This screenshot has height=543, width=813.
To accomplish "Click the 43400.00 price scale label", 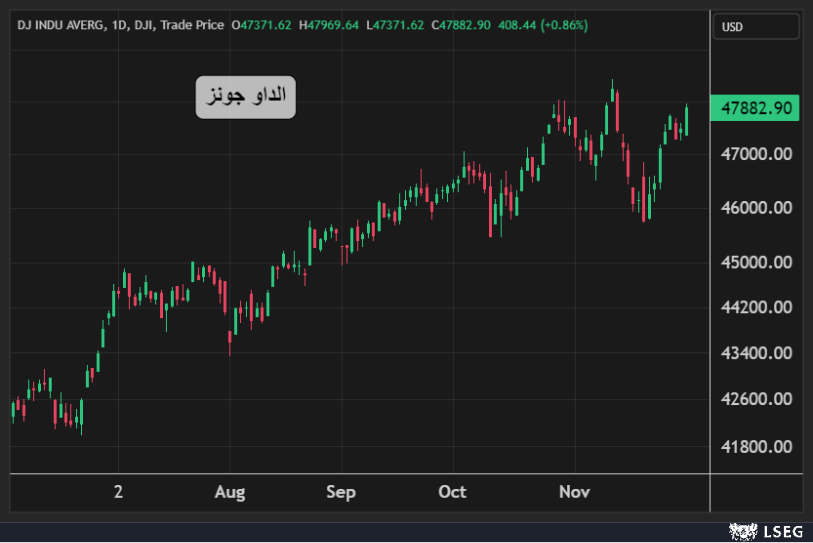I will click(x=755, y=353).
